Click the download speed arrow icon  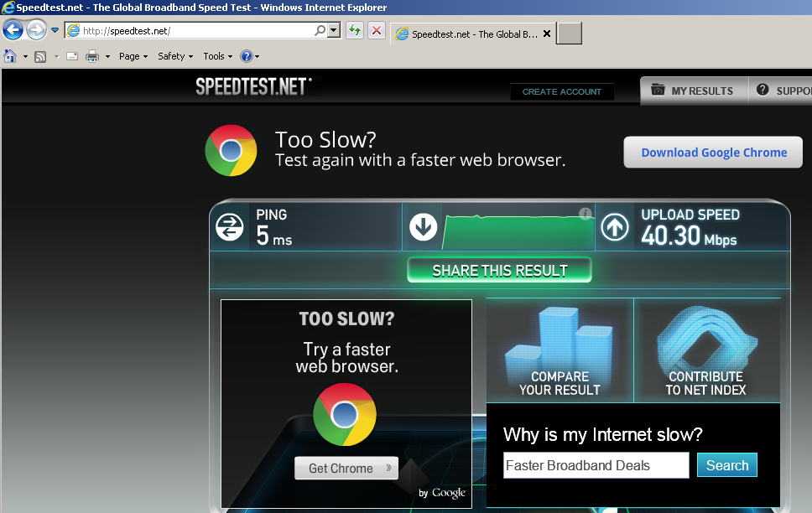coord(423,227)
